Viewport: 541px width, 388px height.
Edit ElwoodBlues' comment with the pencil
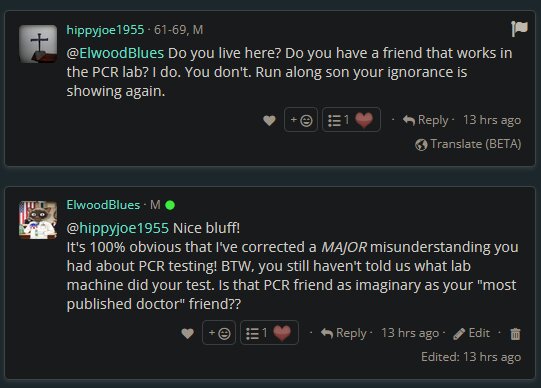coord(471,333)
